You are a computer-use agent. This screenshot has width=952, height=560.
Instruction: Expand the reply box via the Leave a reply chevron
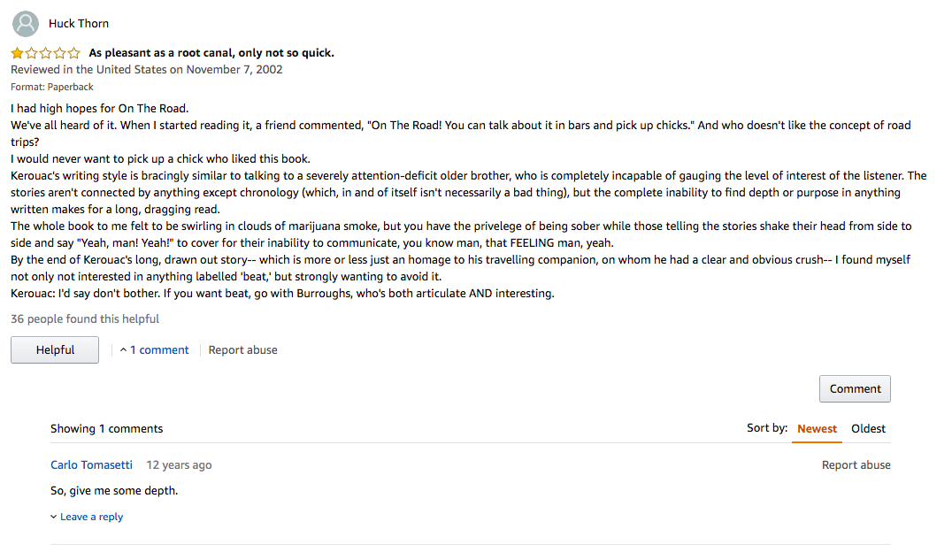(53, 517)
